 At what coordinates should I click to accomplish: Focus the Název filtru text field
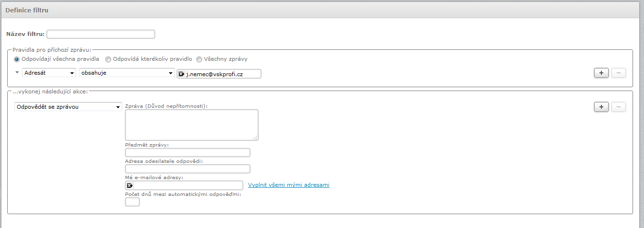tap(101, 34)
